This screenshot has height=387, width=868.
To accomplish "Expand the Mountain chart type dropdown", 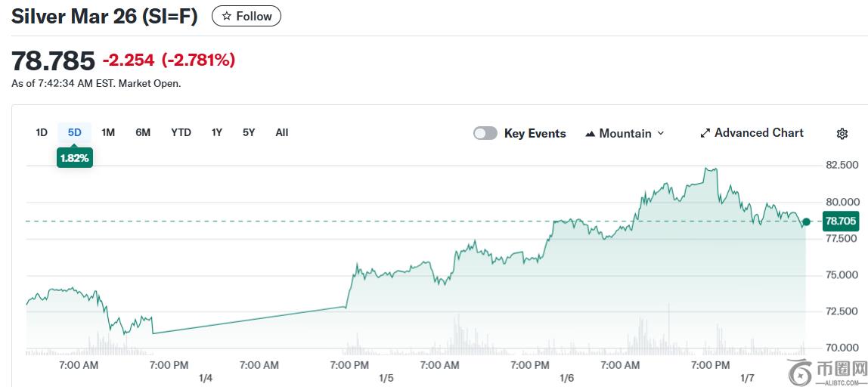I will [625, 134].
